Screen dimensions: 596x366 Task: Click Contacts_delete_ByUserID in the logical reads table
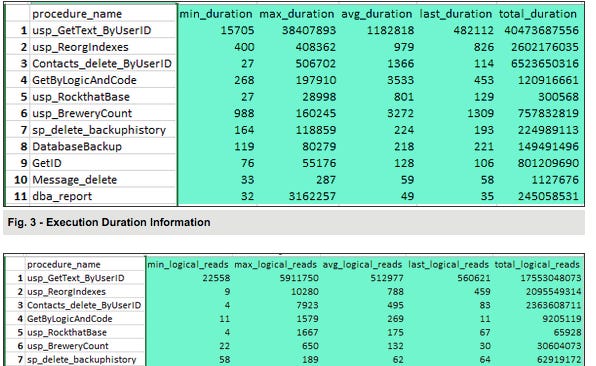pos(84,306)
